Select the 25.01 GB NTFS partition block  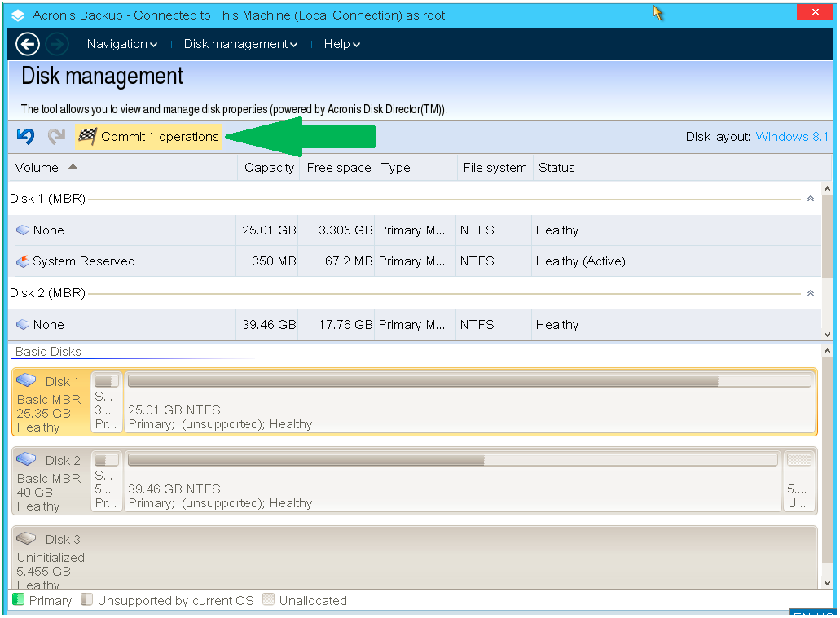coord(470,401)
